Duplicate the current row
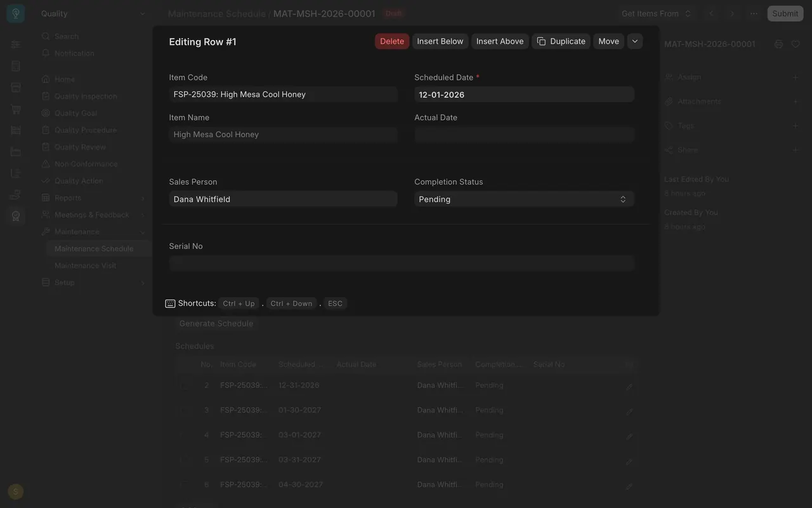 pyautogui.click(x=561, y=41)
